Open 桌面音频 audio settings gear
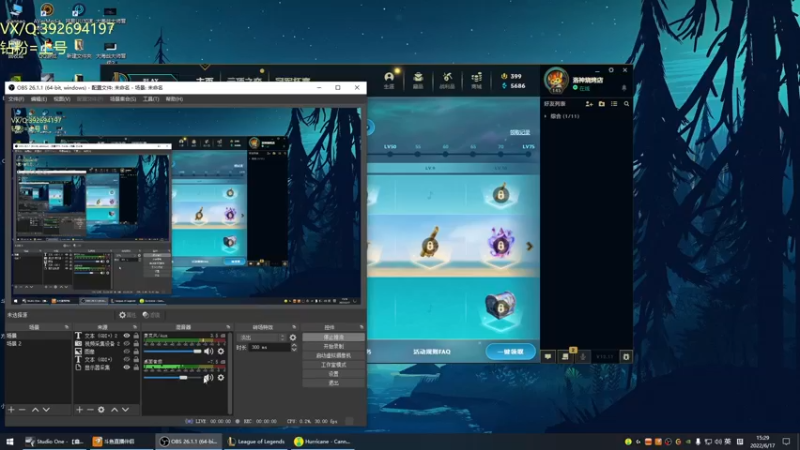Image resolution: width=800 pixels, height=450 pixels. click(221, 378)
